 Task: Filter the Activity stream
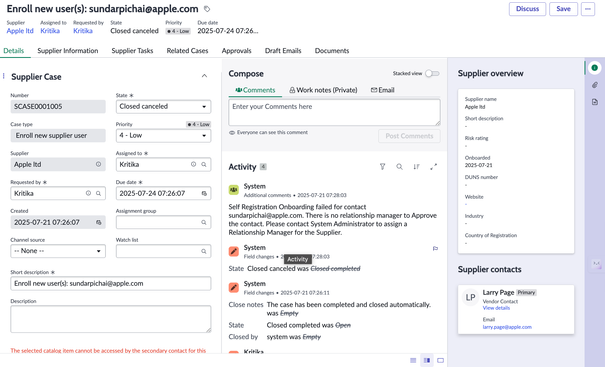(382, 167)
